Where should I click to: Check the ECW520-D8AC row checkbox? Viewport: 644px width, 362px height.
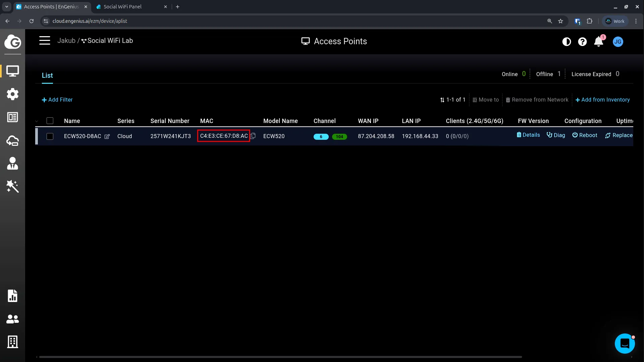pyautogui.click(x=50, y=136)
